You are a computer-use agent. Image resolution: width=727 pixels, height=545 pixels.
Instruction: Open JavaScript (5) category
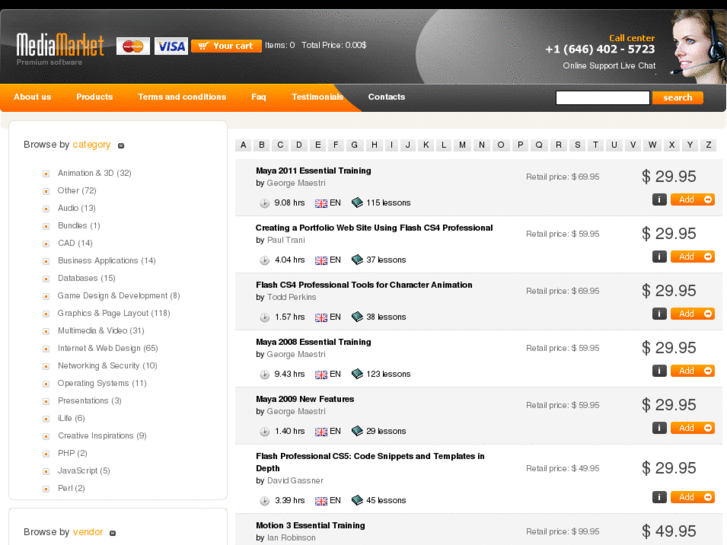[84, 471]
